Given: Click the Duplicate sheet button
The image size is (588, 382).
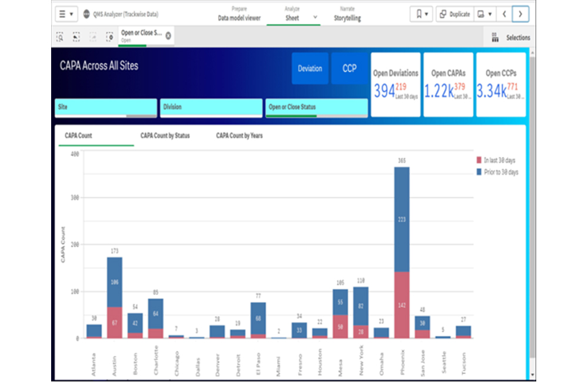Looking at the screenshot, I should [454, 14].
